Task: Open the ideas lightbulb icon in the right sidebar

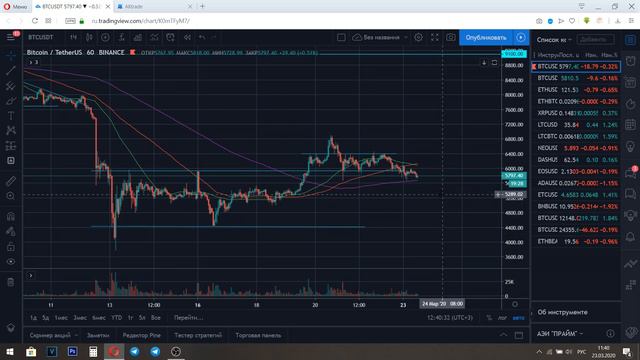Action: (x=631, y=147)
